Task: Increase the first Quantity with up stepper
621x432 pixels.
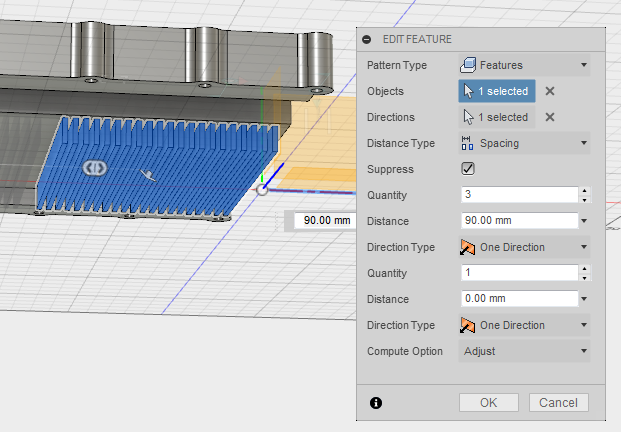Action: (x=584, y=191)
